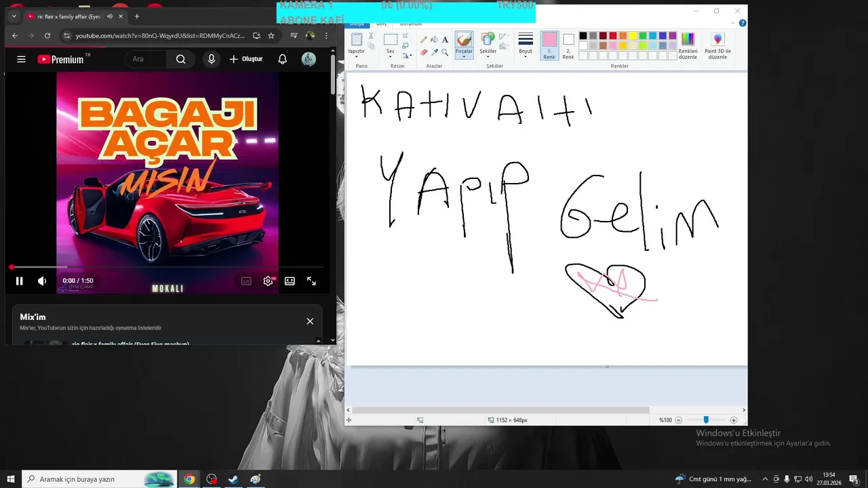The image size is (868, 488).
Task: Click the Resize icon in Resim group
Action: (405, 46)
